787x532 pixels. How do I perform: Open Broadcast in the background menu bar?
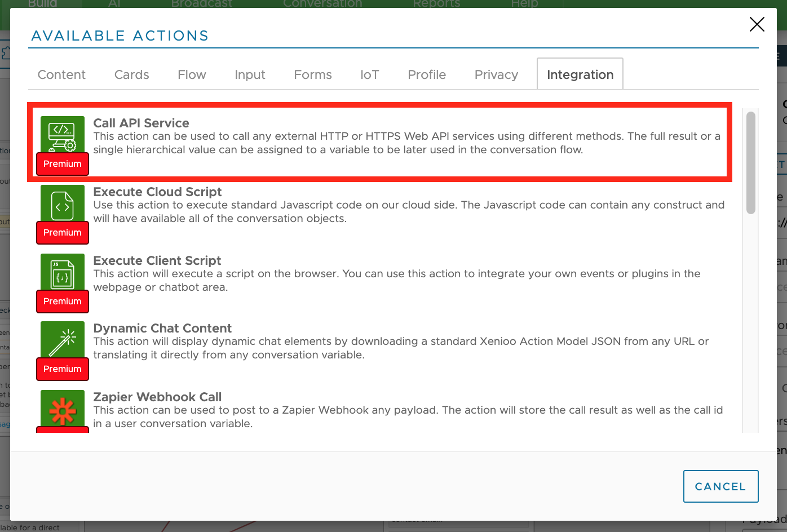tap(202, 4)
